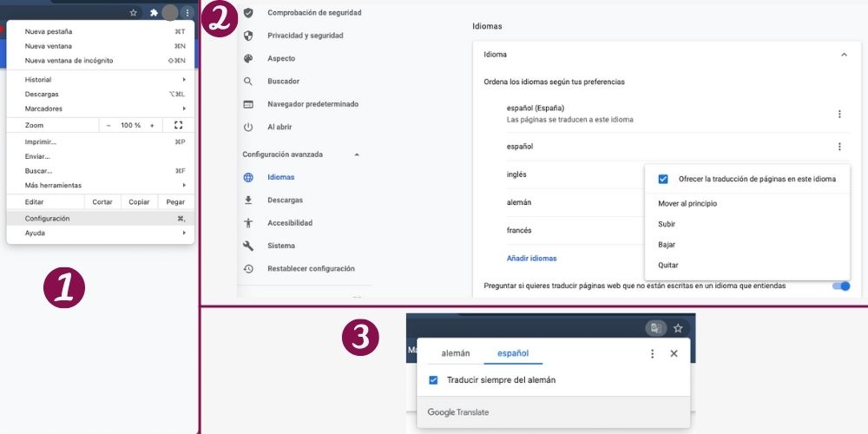Collapse the Idioma section chevron

tap(844, 55)
